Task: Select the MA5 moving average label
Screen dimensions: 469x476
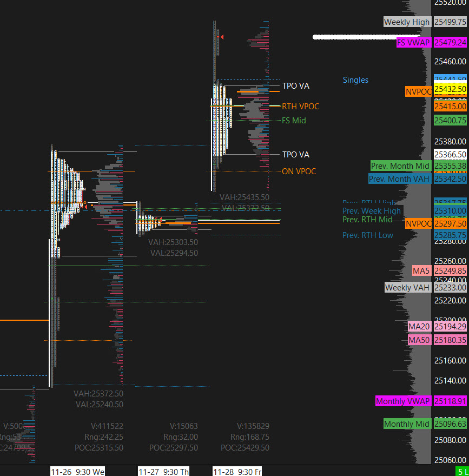Action: coord(421,270)
